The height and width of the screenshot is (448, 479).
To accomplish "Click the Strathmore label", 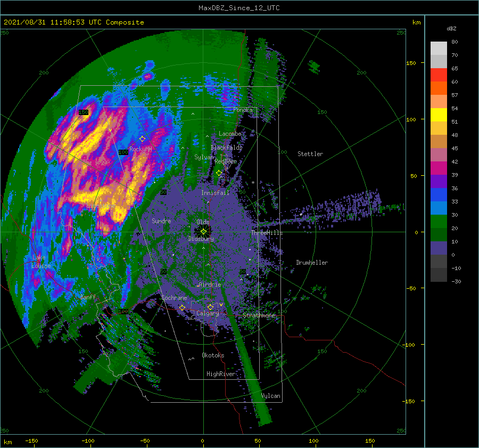I will click(259, 315).
